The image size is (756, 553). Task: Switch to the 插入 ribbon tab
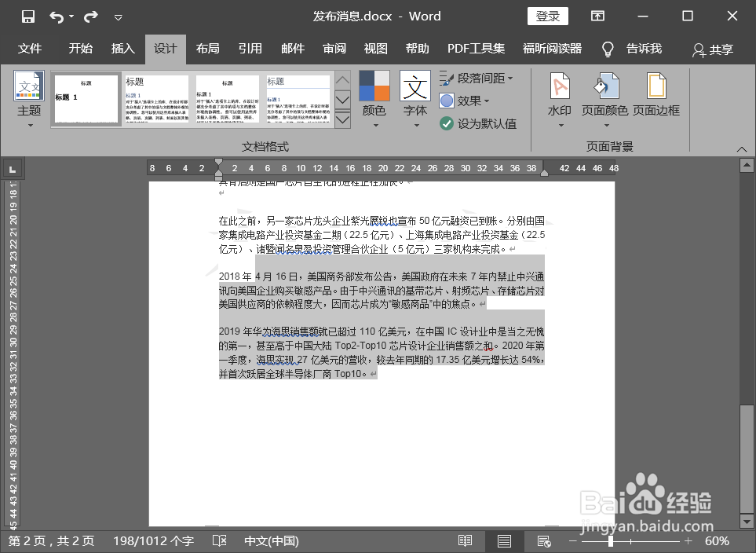[x=122, y=49]
